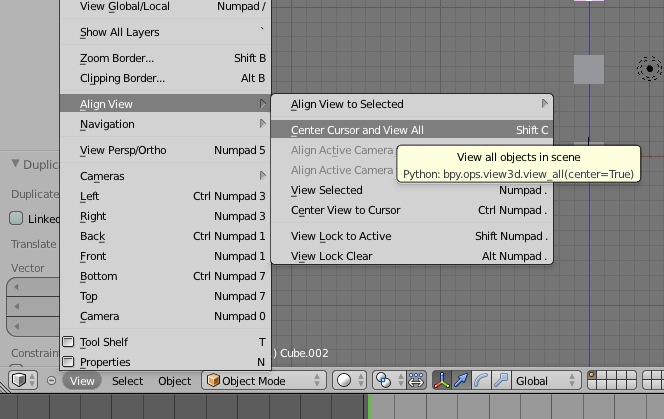Viewport: 664px width, 419px height.
Task: Choose Zoom Border...
Action: pyautogui.click(x=165, y=58)
